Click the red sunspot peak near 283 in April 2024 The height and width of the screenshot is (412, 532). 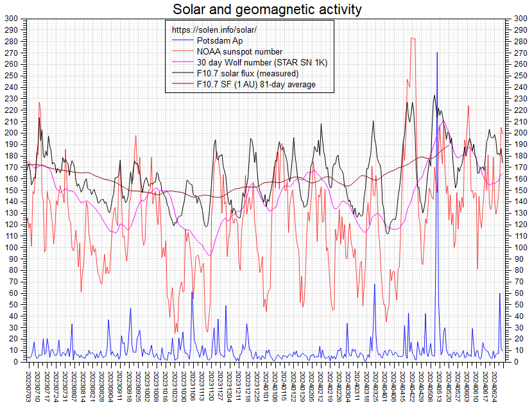pos(413,39)
